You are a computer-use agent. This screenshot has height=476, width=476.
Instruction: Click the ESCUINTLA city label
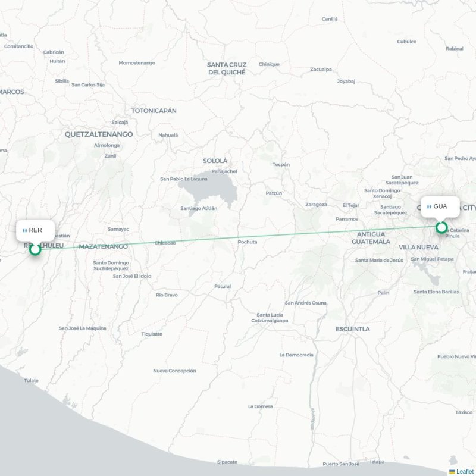[352, 329]
